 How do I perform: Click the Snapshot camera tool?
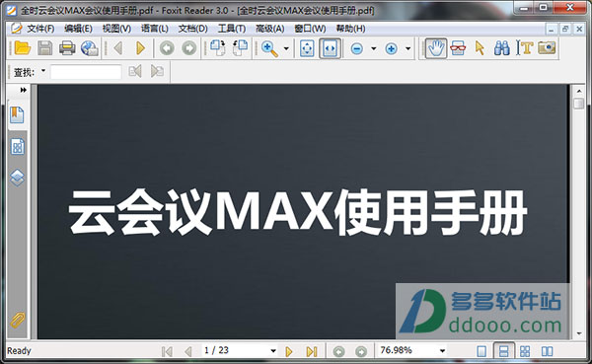pyautogui.click(x=547, y=47)
